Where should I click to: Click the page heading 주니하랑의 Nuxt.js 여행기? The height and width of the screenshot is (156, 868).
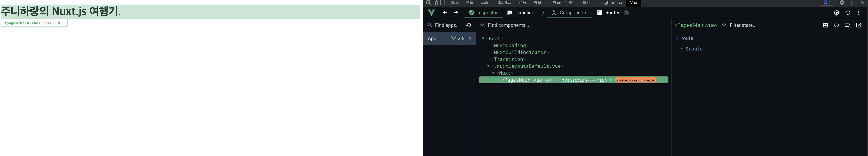point(61,11)
